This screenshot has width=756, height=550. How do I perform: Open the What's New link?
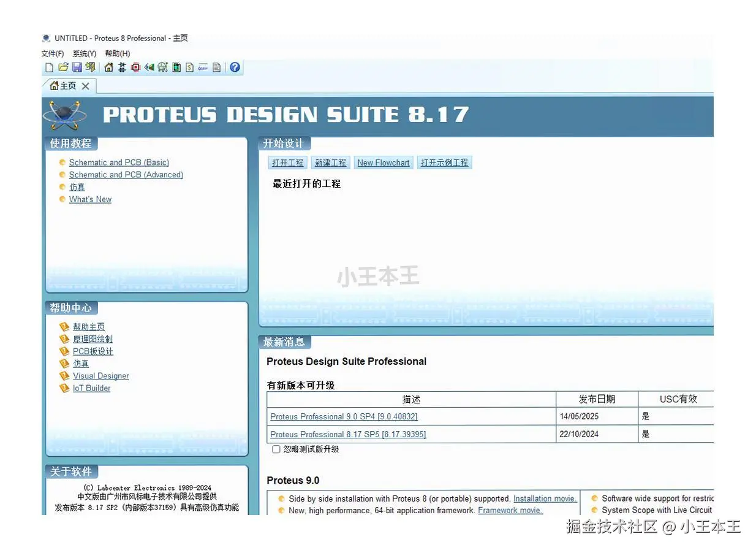90,199
